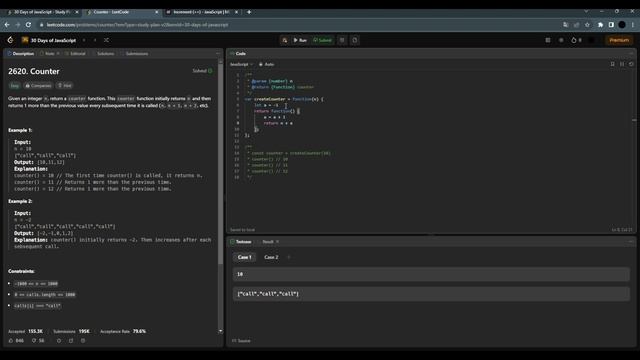Open description panel more options ellipsis
The height and width of the screenshot is (360, 640).
click(218, 53)
